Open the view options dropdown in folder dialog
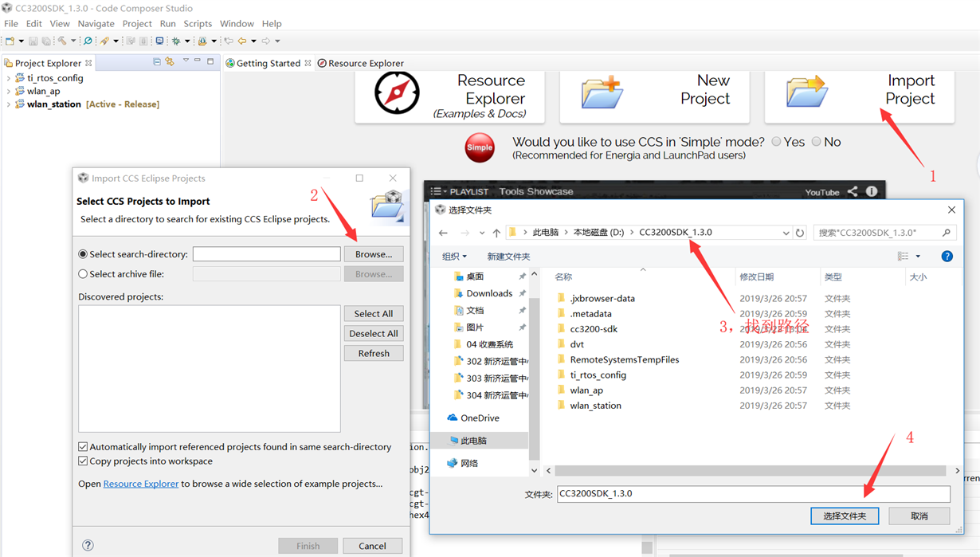Image resolution: width=980 pixels, height=557 pixels. point(918,256)
